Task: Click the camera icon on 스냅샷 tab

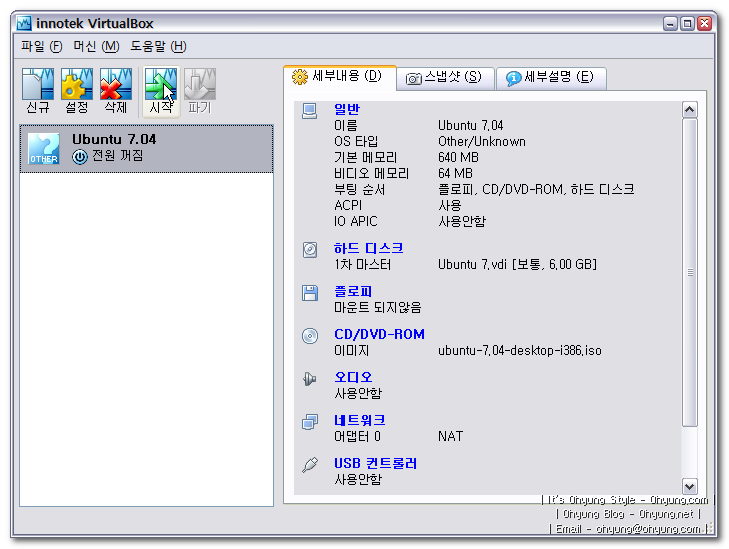Action: [413, 78]
